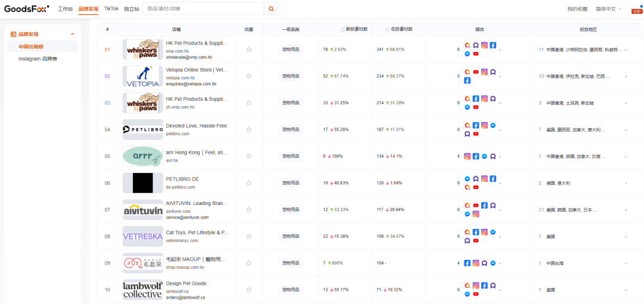Click YouTube icon in Vetopia row
The image size is (644, 304).
[476, 72]
